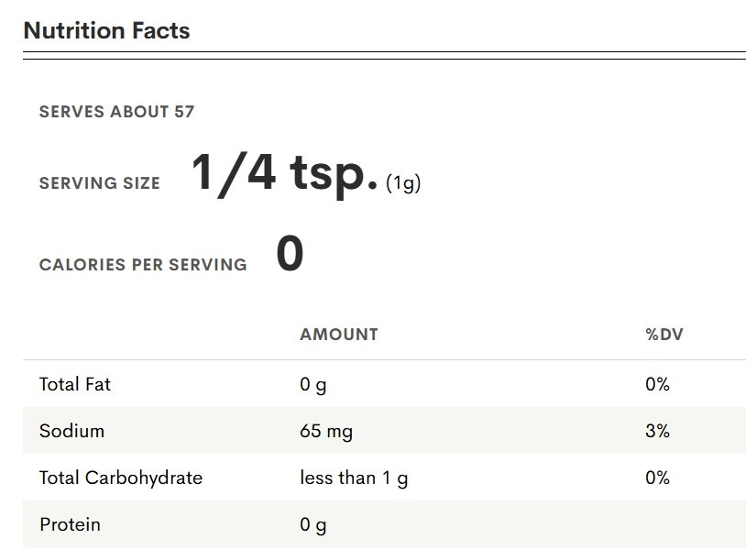This screenshot has height=550, width=756.
Task: Click the Total Fat amount 0 g
Action: [x=312, y=385]
